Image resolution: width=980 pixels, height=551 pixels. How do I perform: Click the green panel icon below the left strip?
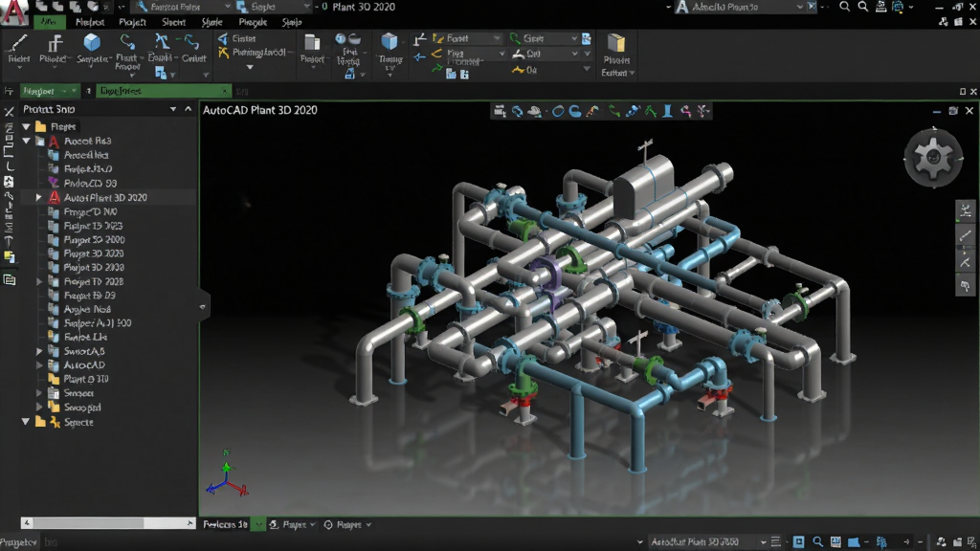(9, 280)
